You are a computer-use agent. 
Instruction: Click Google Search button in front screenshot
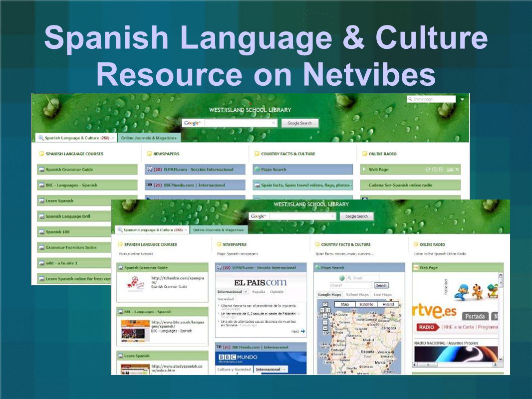[x=356, y=216]
